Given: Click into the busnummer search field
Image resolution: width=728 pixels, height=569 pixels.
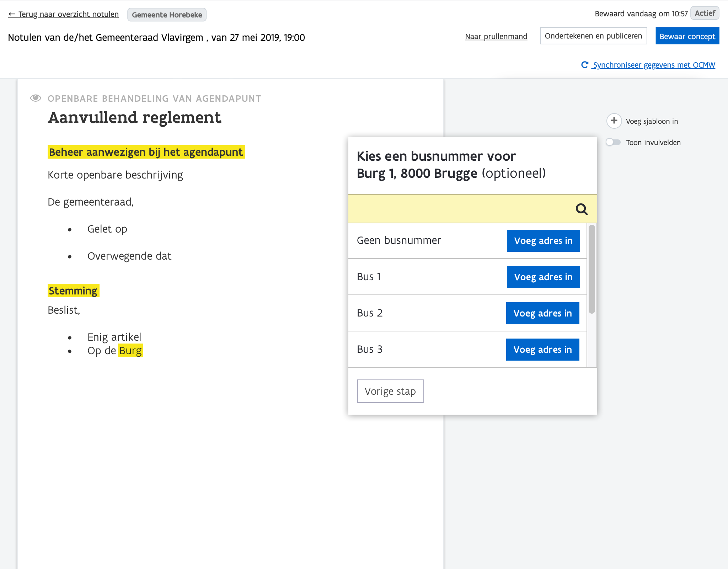Looking at the screenshot, I should [x=459, y=209].
